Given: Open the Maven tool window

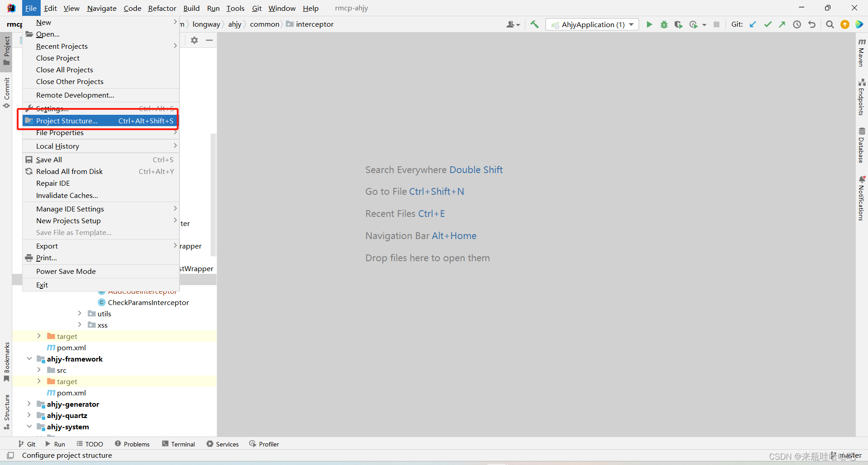Looking at the screenshot, I should click(x=862, y=54).
